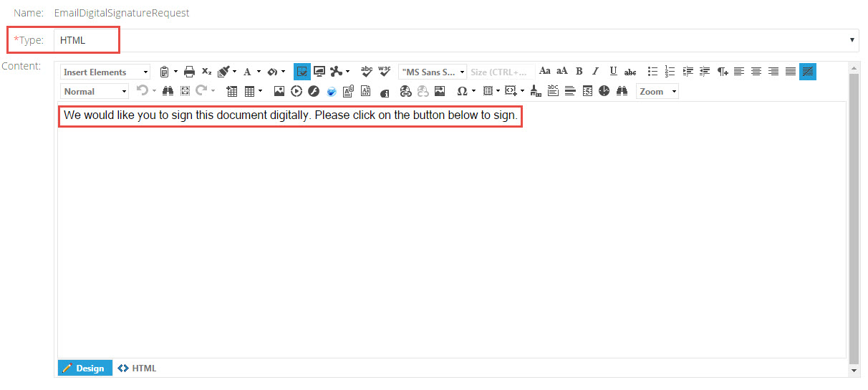Screen dimensions: 868x390
Task: Open the Insert Elements dropdown
Action: (x=105, y=72)
